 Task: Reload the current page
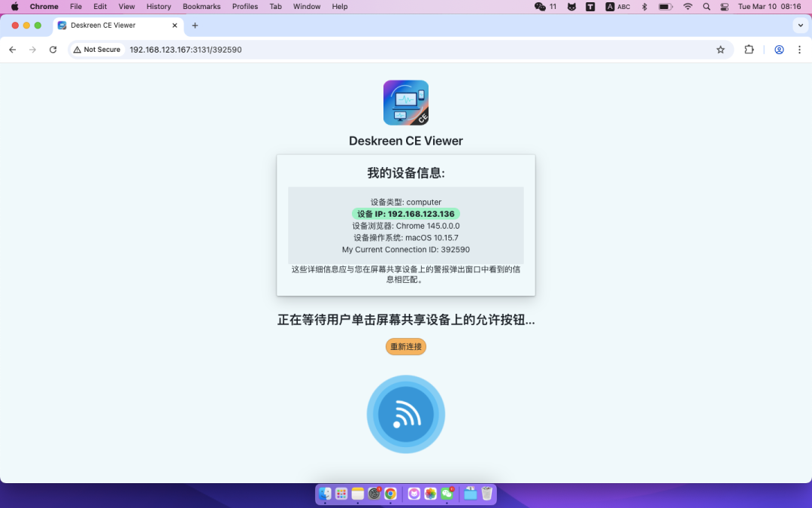point(53,50)
